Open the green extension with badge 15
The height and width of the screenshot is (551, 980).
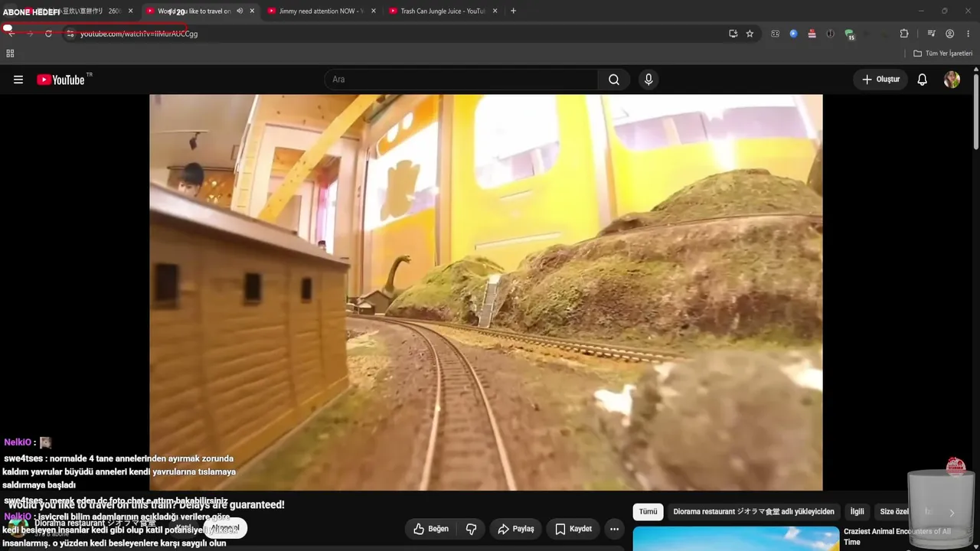coord(849,34)
